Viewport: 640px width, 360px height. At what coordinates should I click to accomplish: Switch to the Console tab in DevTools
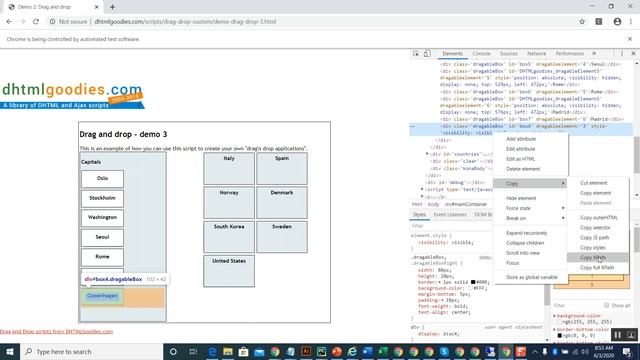tap(482, 53)
